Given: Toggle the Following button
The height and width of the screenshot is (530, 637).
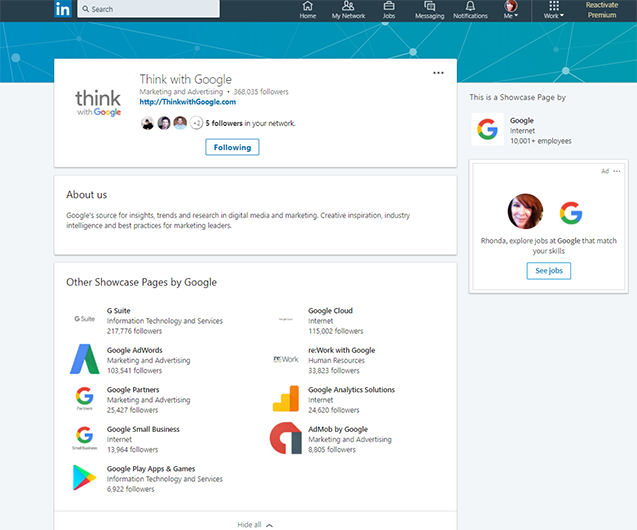Looking at the screenshot, I should [232, 147].
